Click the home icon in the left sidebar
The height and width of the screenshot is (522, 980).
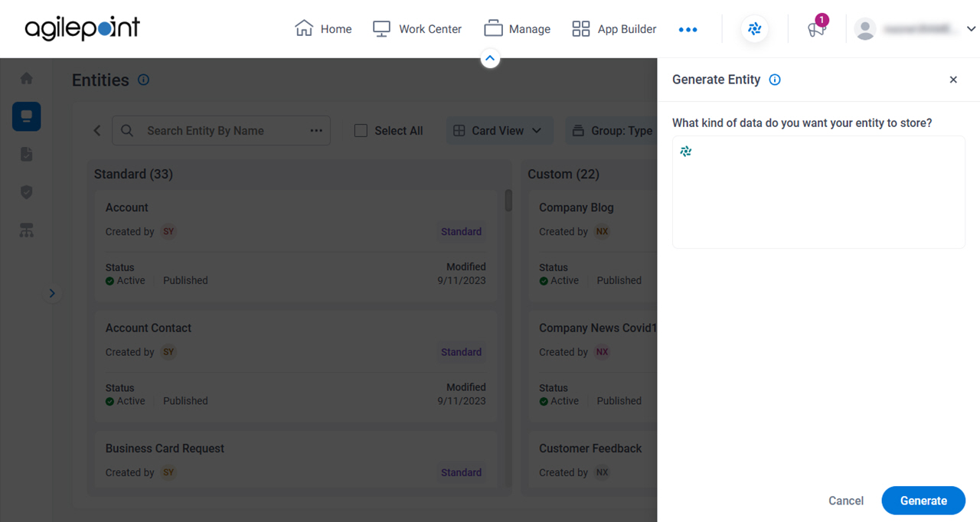pos(27,78)
